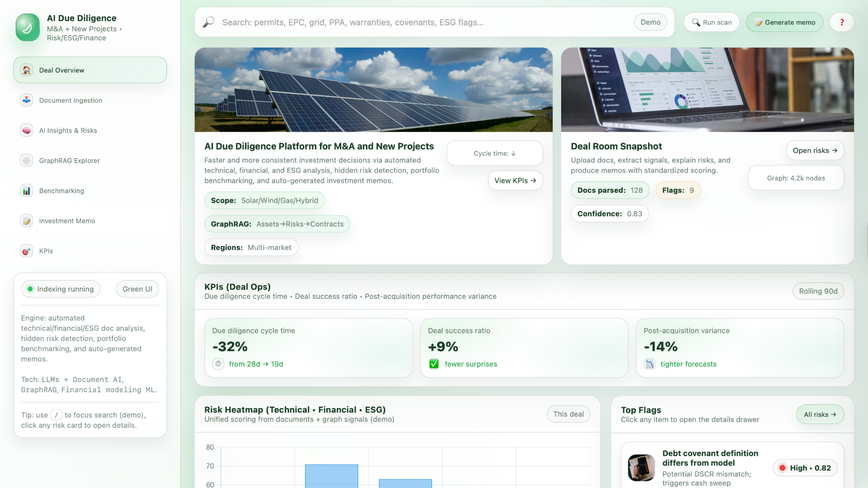Click the GraphRAG Explorer web icon

click(x=26, y=161)
